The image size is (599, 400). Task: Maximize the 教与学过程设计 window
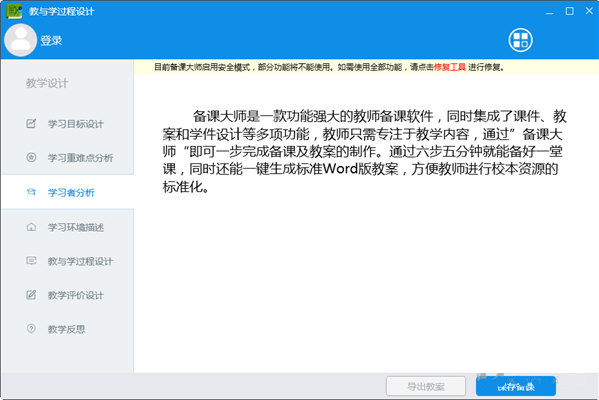[x=570, y=11]
